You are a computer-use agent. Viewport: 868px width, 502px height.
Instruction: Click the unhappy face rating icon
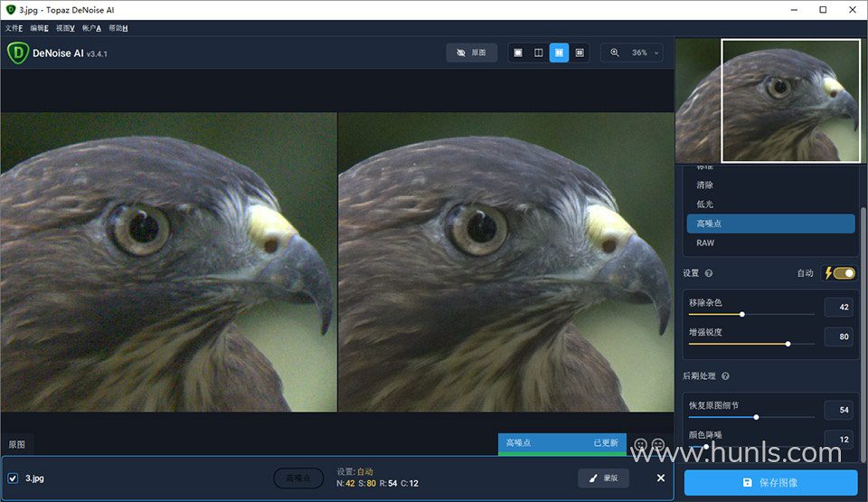(x=658, y=444)
